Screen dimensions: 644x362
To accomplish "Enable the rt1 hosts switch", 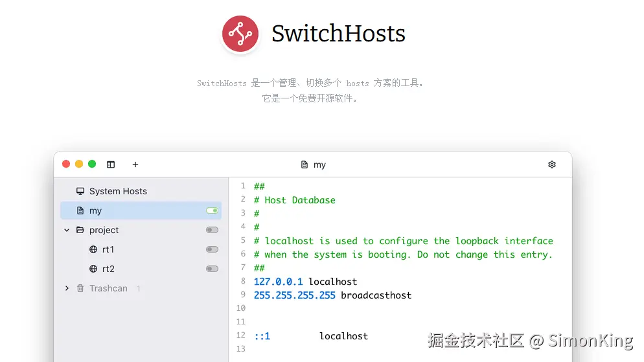I will point(212,249).
